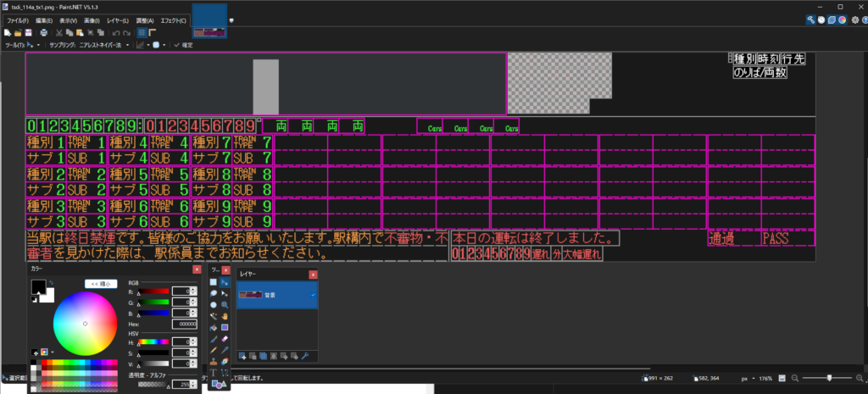Click the Add New Layer icon
This screenshot has width=868, height=394.
click(x=243, y=355)
